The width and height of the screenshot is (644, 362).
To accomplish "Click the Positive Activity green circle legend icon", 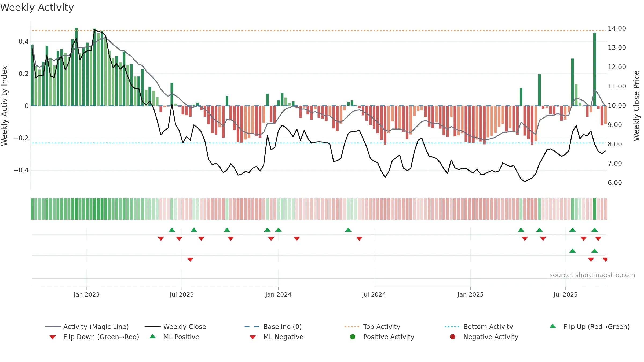I will tap(353, 337).
